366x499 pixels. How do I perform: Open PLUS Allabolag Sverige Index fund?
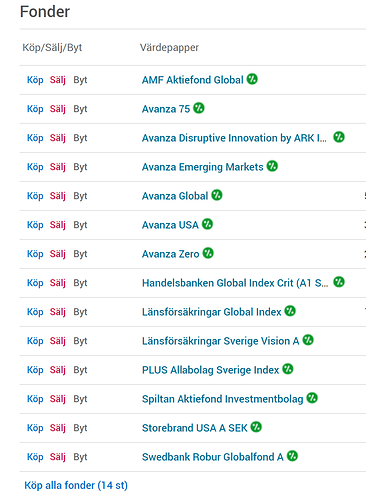tap(210, 370)
